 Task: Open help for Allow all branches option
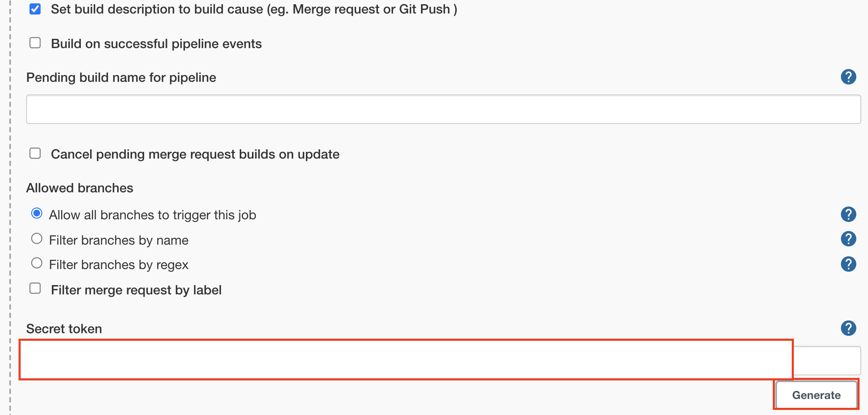848,215
